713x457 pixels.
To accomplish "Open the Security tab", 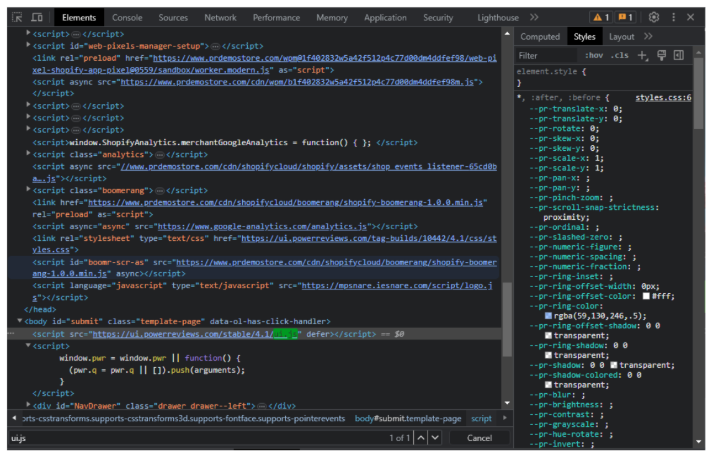I will coord(438,18).
